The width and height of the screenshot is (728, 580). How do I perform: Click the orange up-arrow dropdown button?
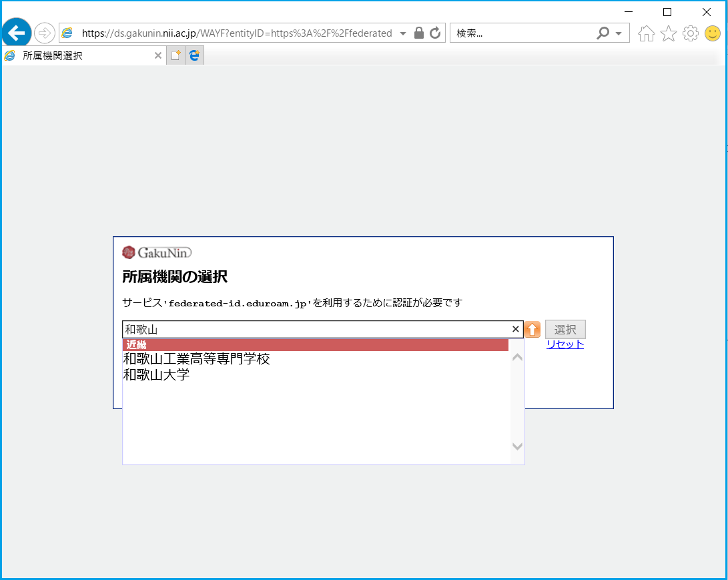(532, 329)
